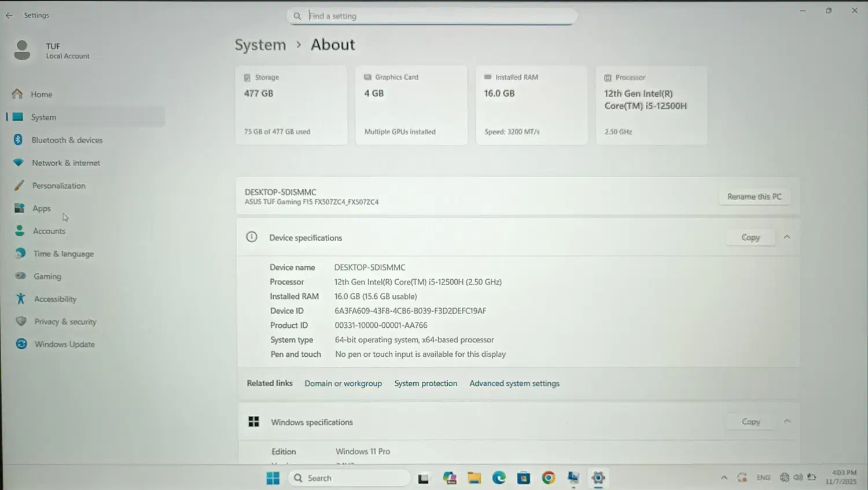The image size is (868, 490).
Task: Click the Windows Start button
Action: click(x=273, y=478)
